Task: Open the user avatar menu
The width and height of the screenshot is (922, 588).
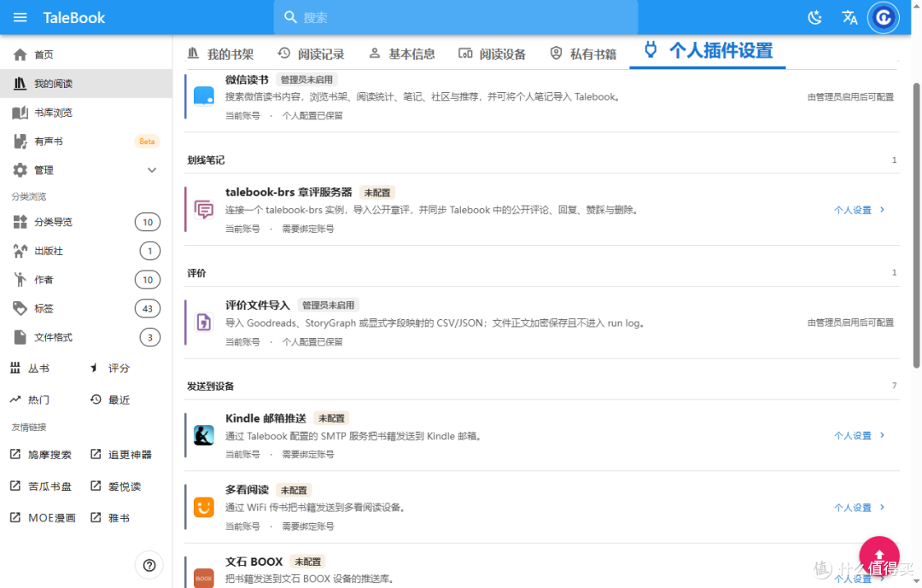Action: tap(884, 18)
